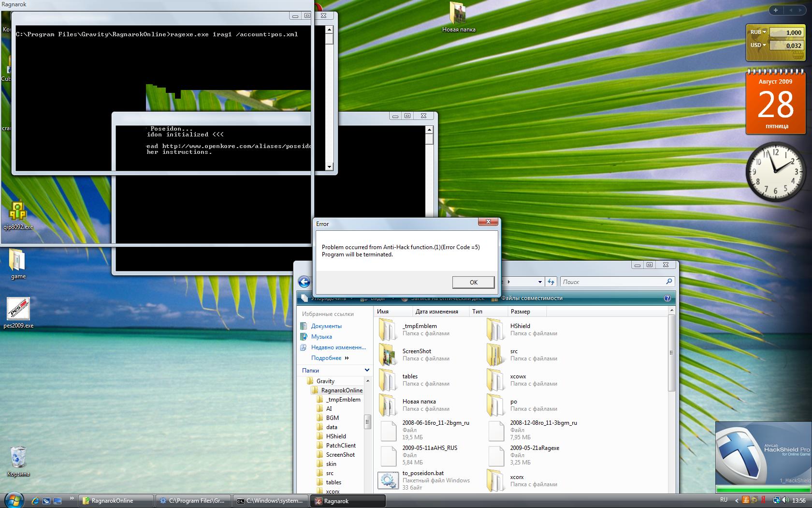Switch to C:\Windows\system... taskbar button
Screen dimensions: 812x508
272,501
